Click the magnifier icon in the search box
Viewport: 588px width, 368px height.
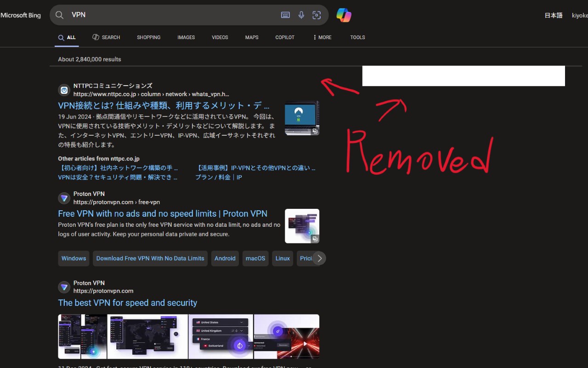59,15
